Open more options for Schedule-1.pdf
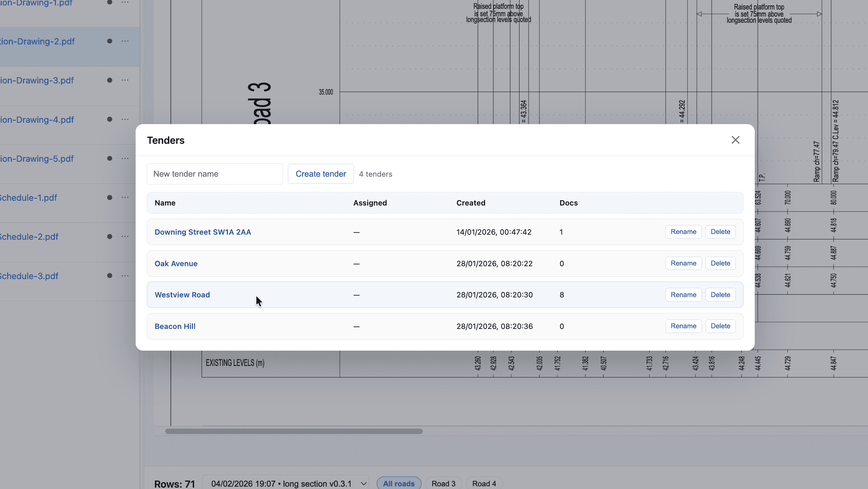 [125, 197]
